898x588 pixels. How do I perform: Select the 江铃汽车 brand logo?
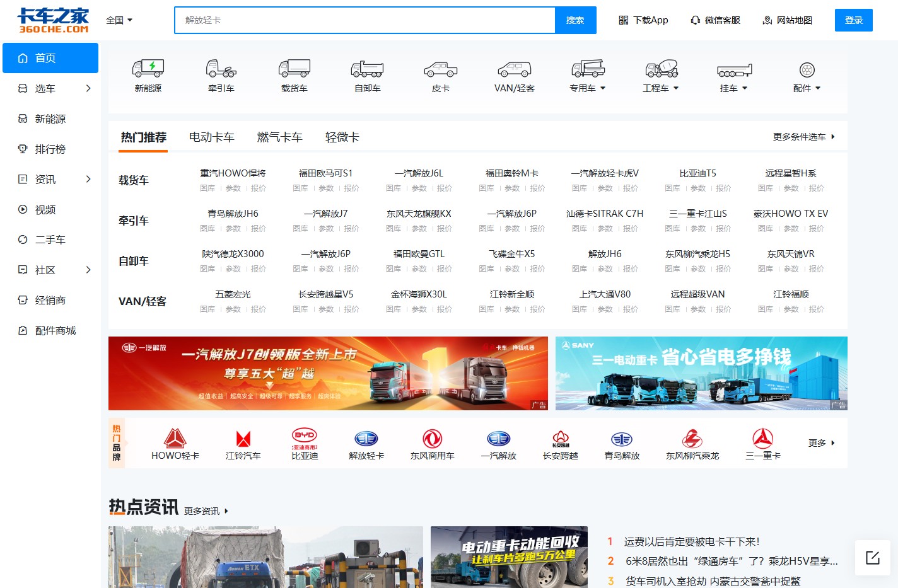pos(243,438)
